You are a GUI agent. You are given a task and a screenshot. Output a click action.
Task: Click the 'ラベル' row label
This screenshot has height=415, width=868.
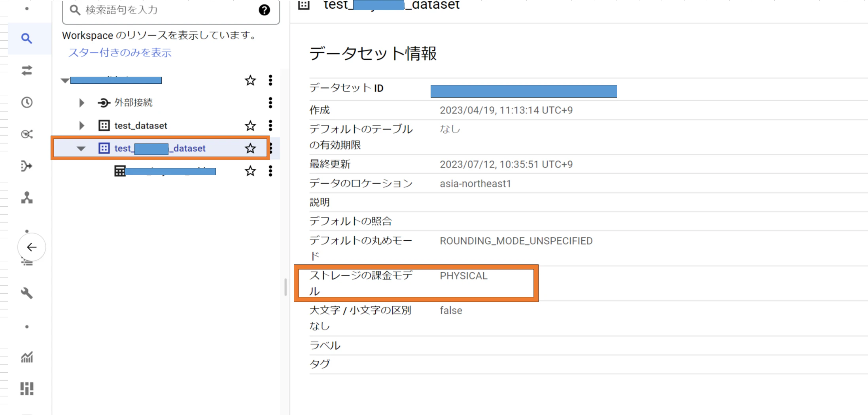pyautogui.click(x=325, y=345)
